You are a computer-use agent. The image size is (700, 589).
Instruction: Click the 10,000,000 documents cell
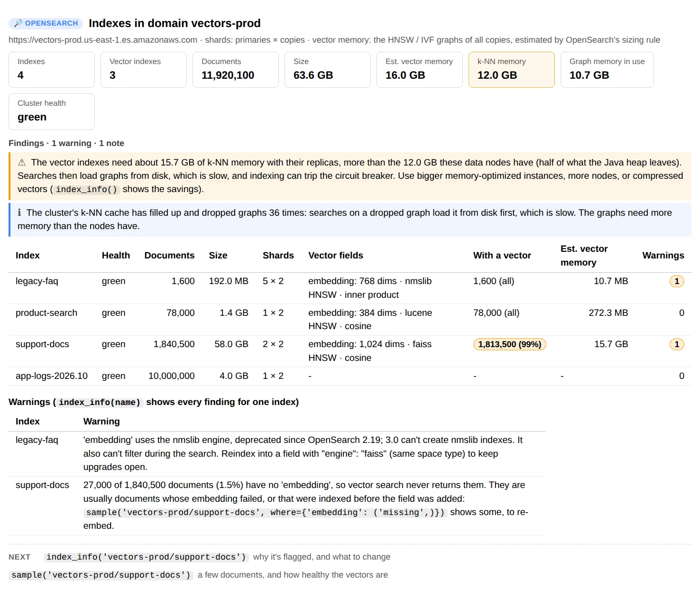(172, 376)
